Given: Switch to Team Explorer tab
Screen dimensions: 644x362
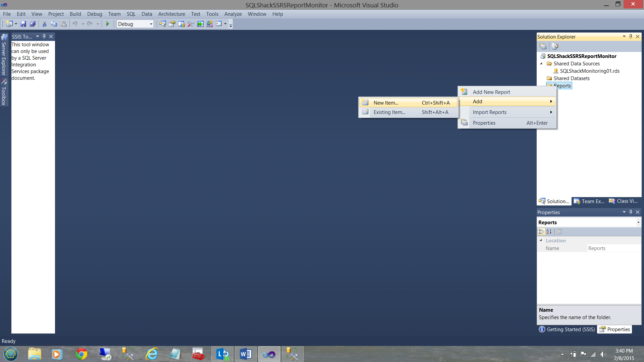Looking at the screenshot, I should 589,201.
